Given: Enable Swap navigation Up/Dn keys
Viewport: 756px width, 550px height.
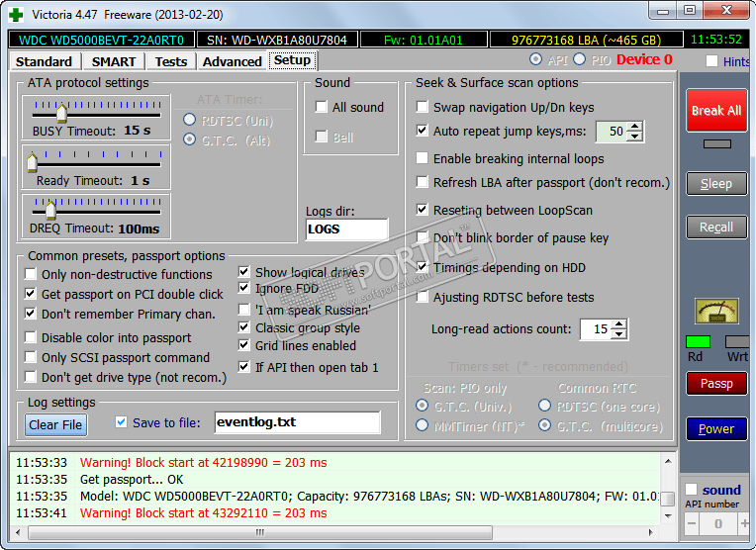Looking at the screenshot, I should (x=423, y=106).
